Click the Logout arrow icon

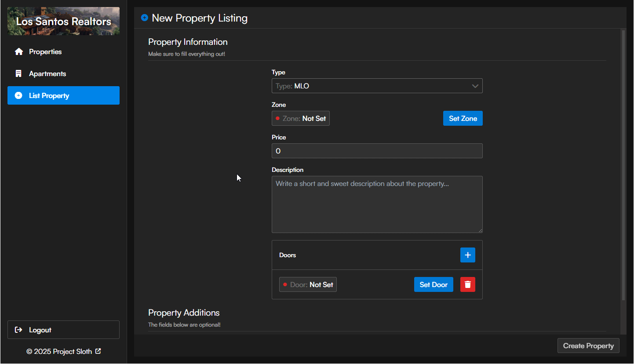coord(18,330)
